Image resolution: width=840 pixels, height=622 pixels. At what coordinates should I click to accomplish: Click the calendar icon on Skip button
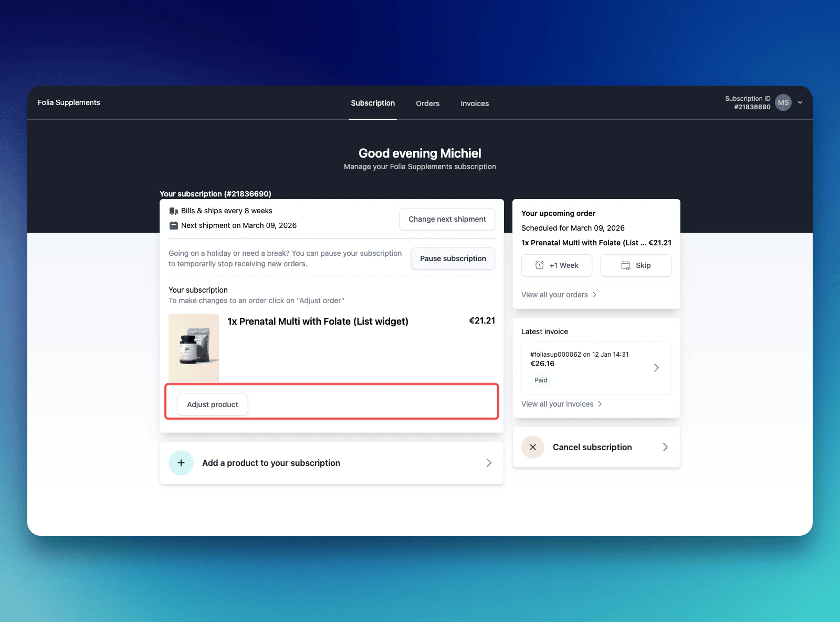(x=625, y=265)
